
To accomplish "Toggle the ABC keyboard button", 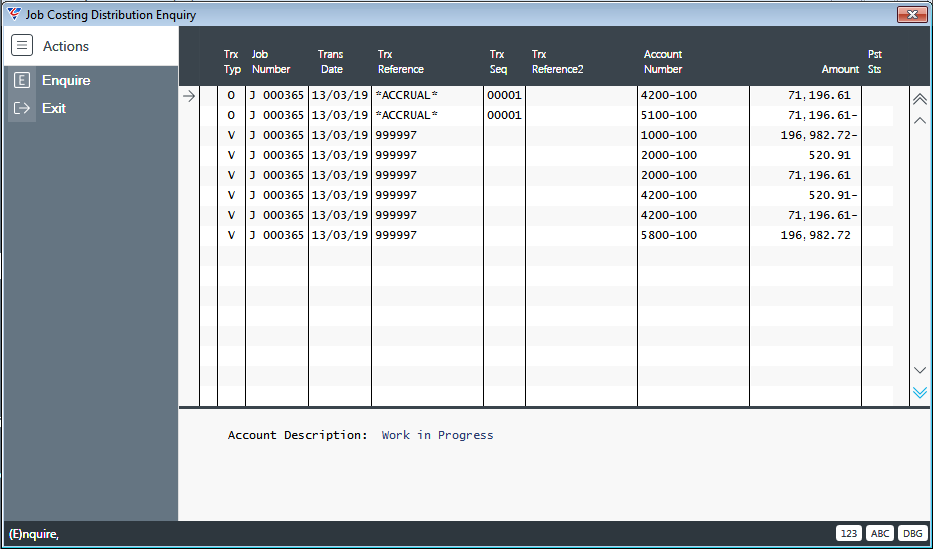I will pos(880,534).
